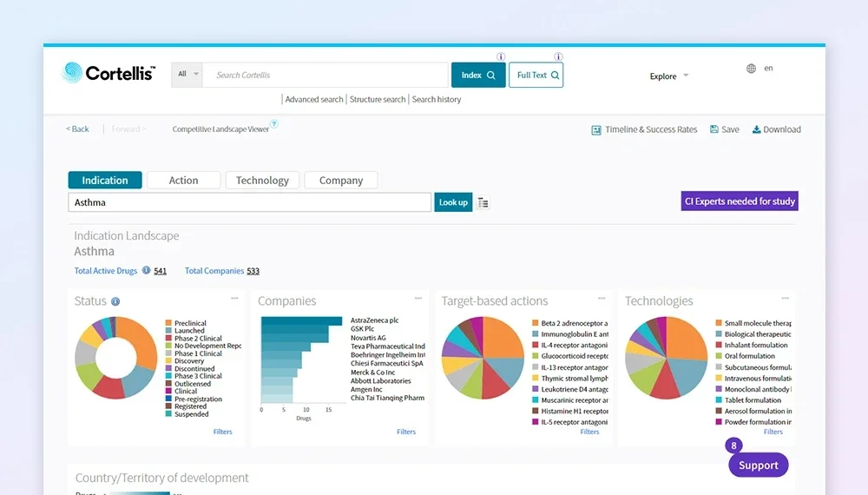Open the Advanced search link

314,100
